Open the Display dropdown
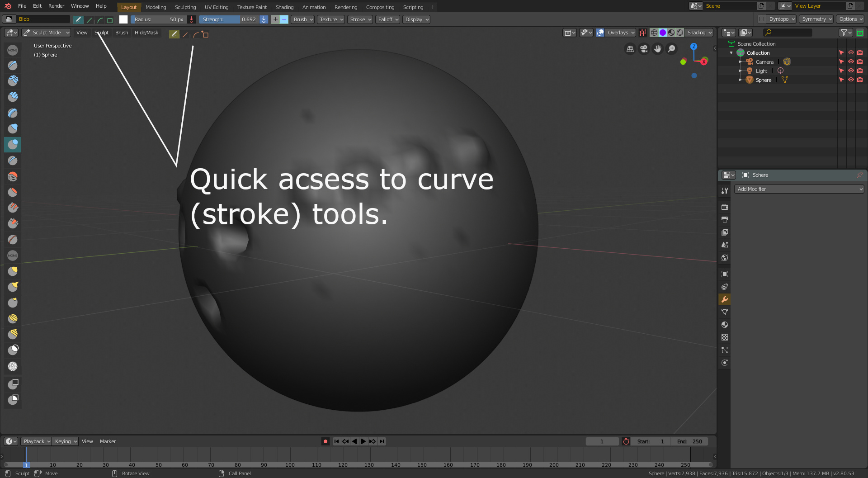This screenshot has width=868, height=478. (416, 19)
